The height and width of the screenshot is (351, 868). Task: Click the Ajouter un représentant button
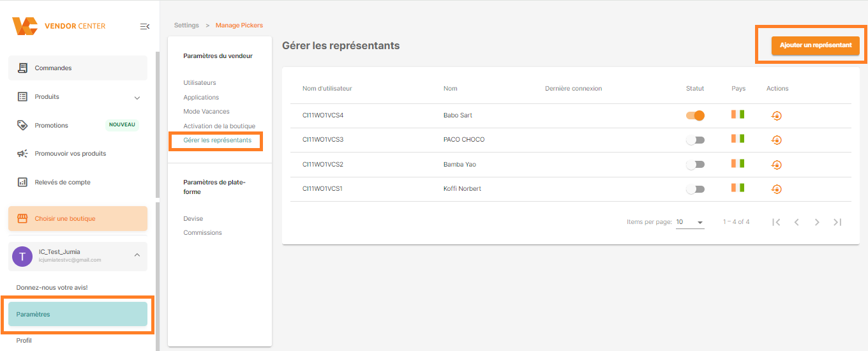[x=816, y=45]
